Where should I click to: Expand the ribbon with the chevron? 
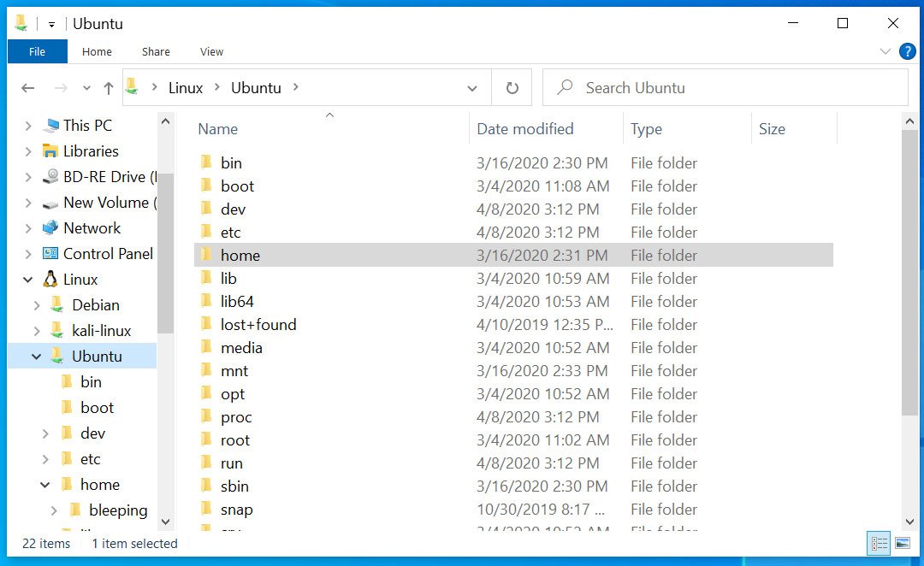(x=886, y=51)
